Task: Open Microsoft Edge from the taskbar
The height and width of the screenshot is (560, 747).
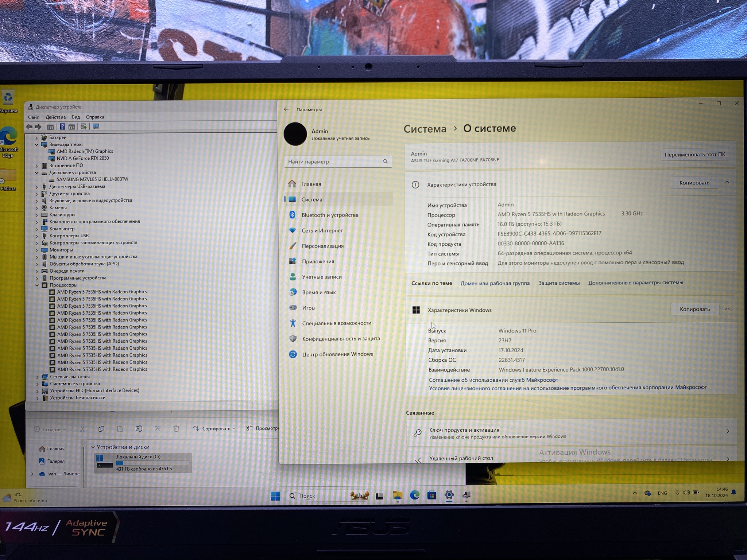Action: (414, 495)
